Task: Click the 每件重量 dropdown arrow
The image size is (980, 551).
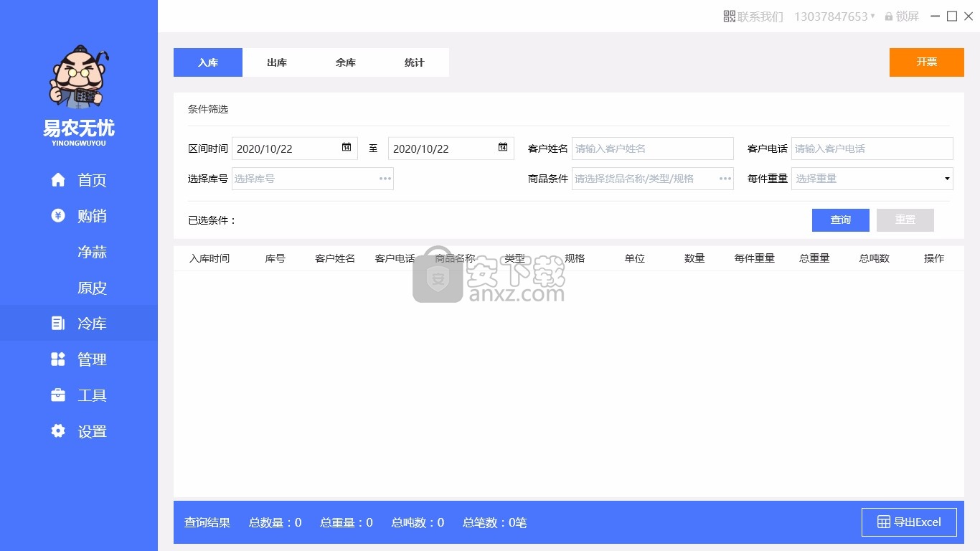Action: 947,179
